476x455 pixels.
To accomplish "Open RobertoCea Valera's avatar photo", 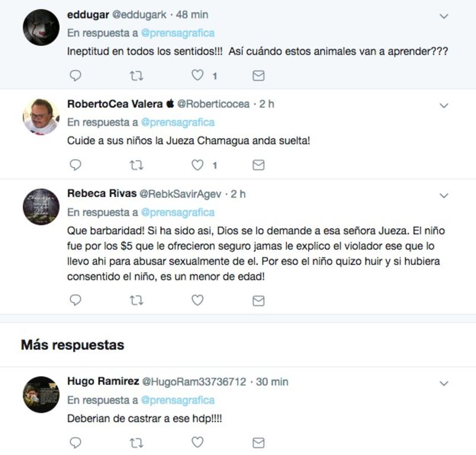I will [x=41, y=117].
